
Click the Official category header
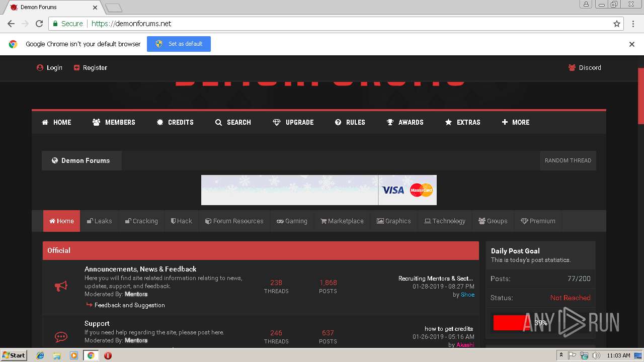[x=261, y=250]
